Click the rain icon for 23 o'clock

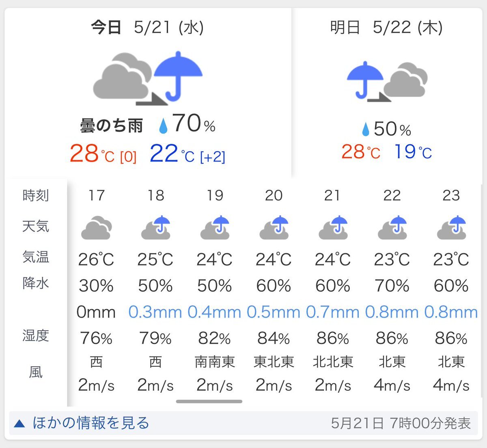451,227
